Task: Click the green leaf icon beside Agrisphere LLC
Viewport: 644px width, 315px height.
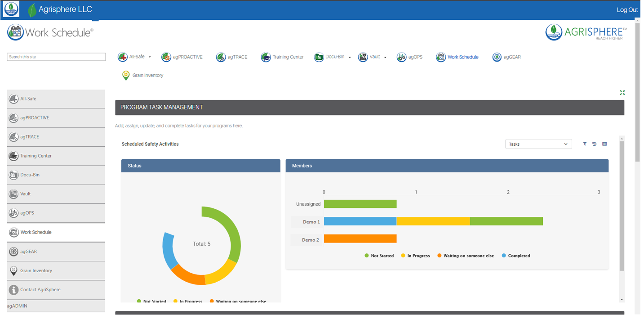Action: click(x=32, y=10)
